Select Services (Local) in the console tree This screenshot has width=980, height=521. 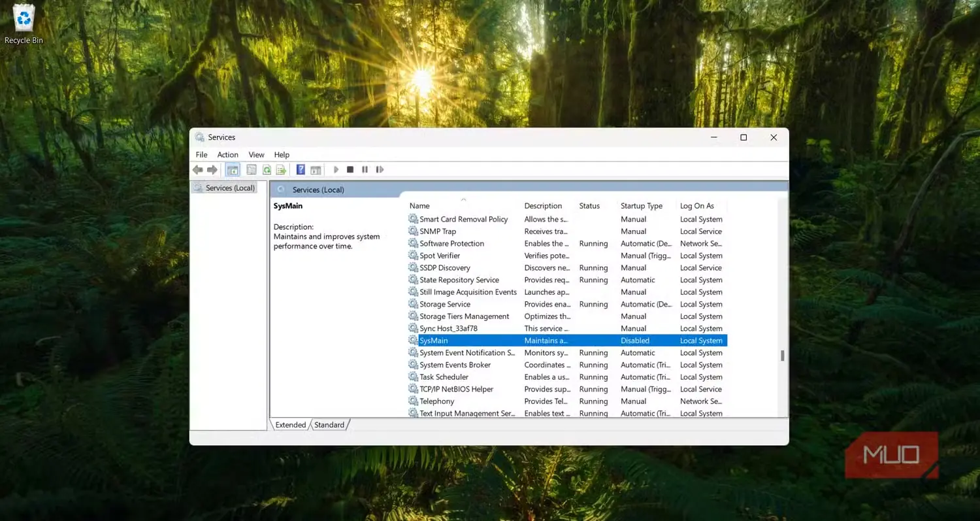coord(224,188)
